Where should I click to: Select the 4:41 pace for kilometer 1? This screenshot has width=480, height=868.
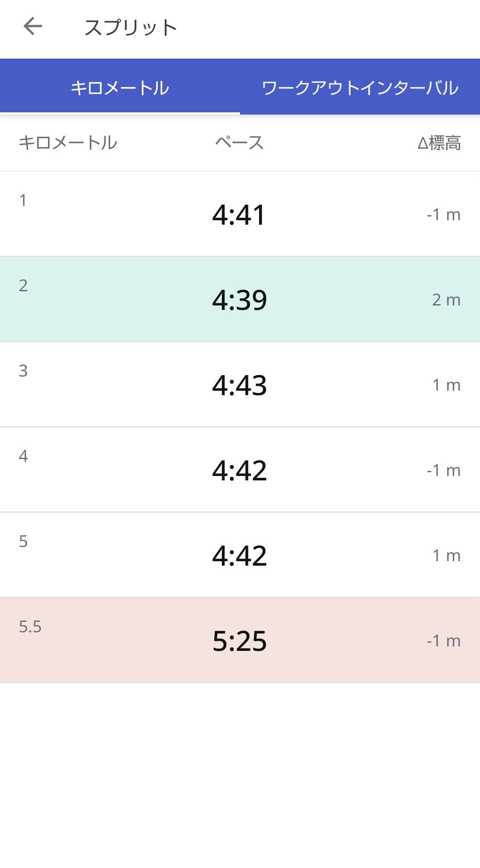[239, 215]
